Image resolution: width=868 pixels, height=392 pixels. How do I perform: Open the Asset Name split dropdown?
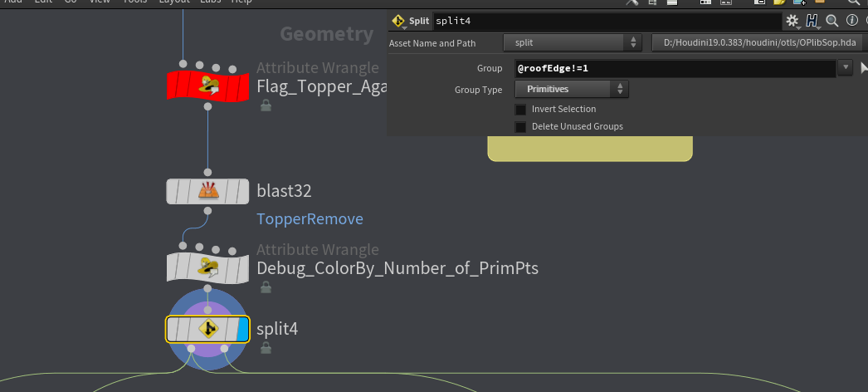573,42
